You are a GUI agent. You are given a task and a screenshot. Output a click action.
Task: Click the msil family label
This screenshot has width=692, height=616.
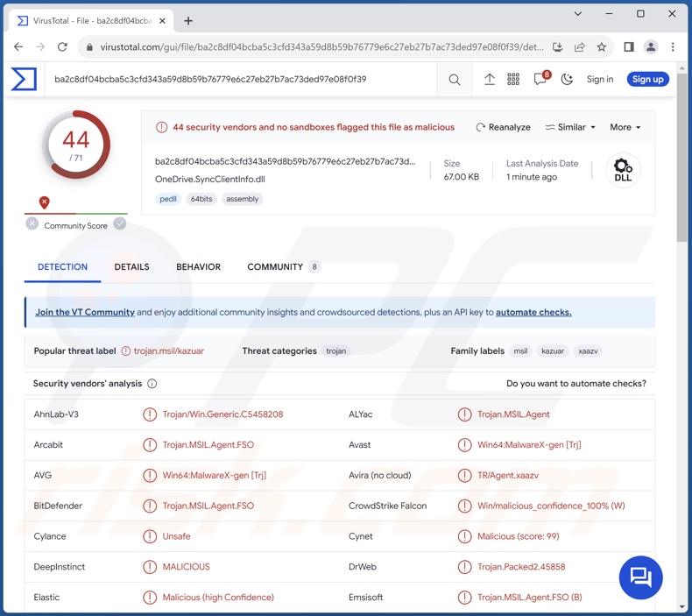coord(520,351)
